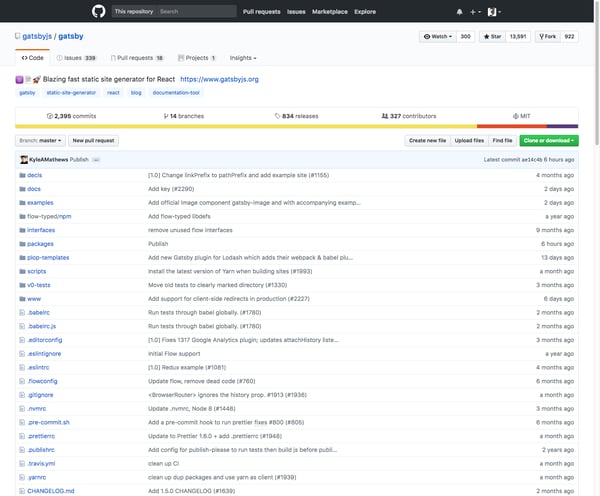Click the 300 watchers count

(x=465, y=36)
